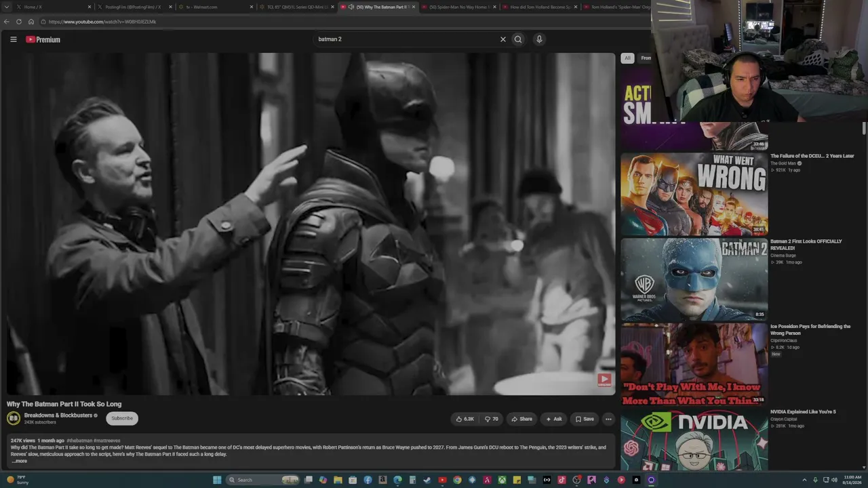
Task: Open 'Ice Poseidon Pays for Befriending' title
Action: click(810, 330)
